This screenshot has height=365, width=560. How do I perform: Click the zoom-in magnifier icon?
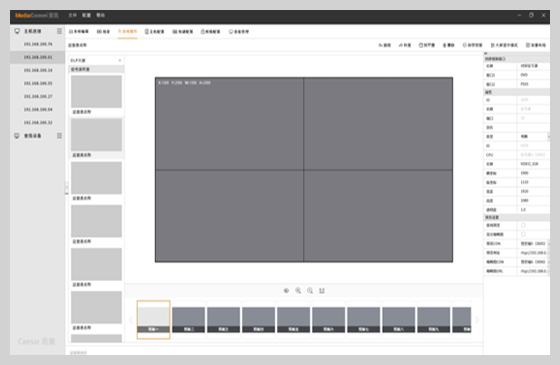[x=298, y=291]
